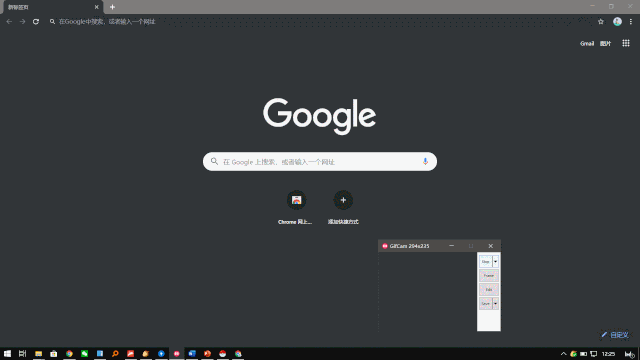This screenshot has height=360, width=640.
Task: Close the GifCam window
Action: pos(491,246)
